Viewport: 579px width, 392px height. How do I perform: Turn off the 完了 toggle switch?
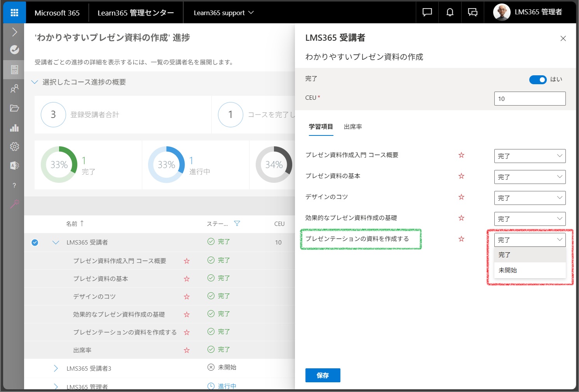[538, 80]
